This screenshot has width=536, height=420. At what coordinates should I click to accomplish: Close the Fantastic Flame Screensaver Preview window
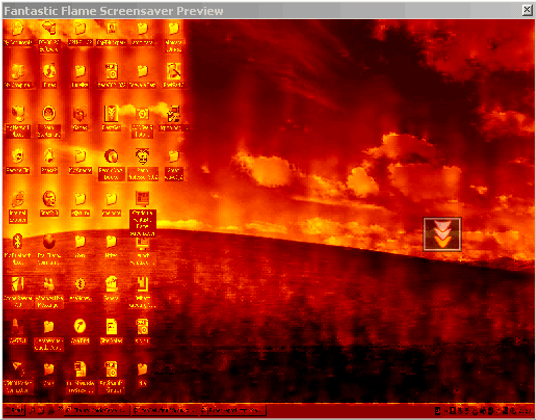point(527,11)
